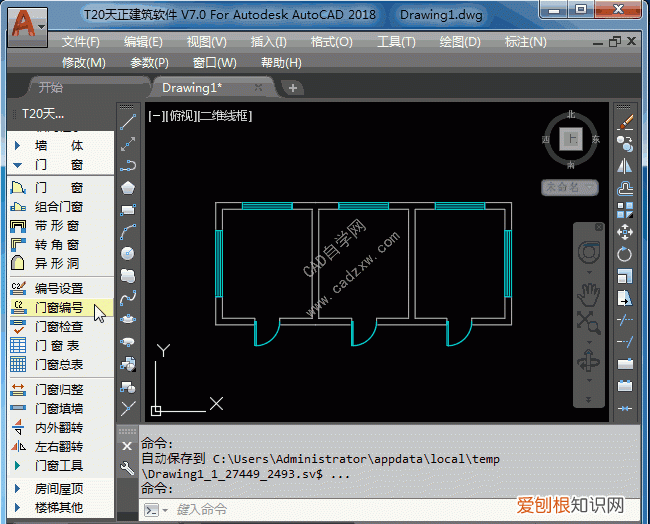Image resolution: width=650 pixels, height=524 pixels.
Task: Run the highlighted 门窗编号 command
Action: click(61, 308)
